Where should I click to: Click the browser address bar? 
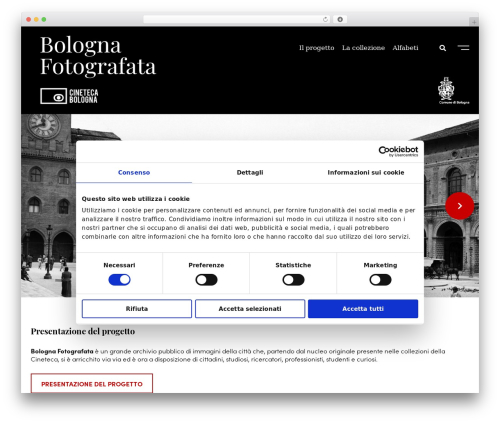[x=236, y=20]
